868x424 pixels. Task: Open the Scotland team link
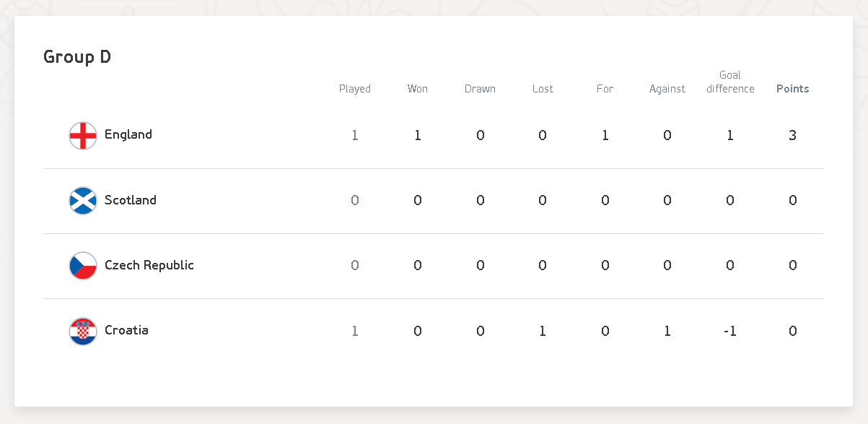coord(131,200)
